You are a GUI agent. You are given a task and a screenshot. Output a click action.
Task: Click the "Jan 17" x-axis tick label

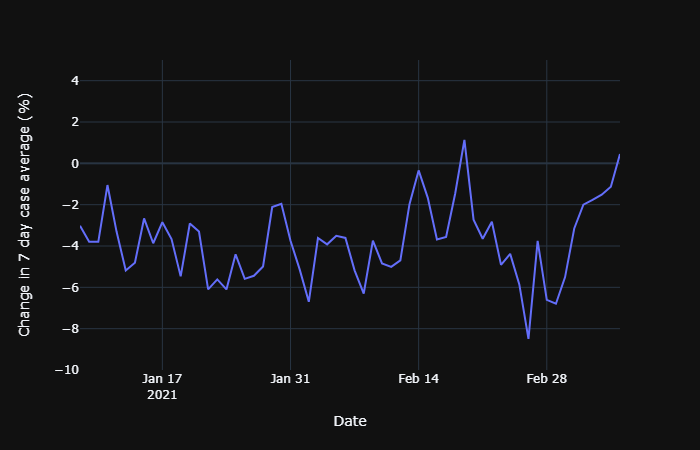coord(162,379)
